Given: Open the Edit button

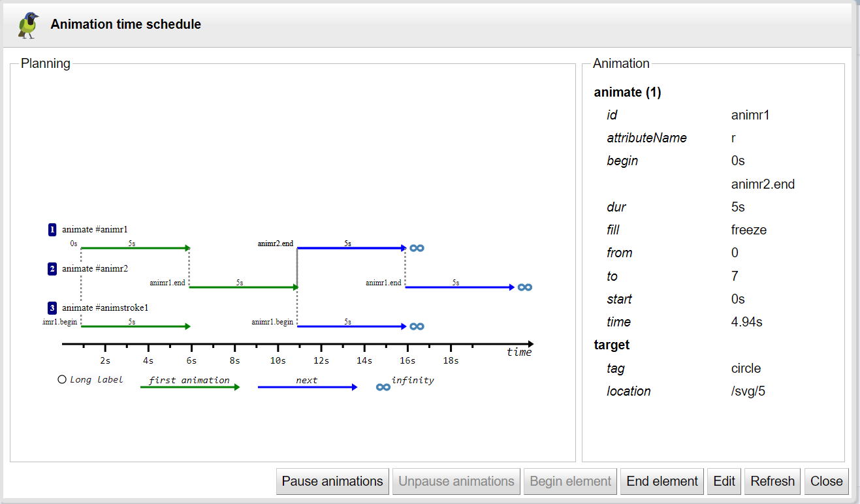Looking at the screenshot, I should (x=724, y=481).
